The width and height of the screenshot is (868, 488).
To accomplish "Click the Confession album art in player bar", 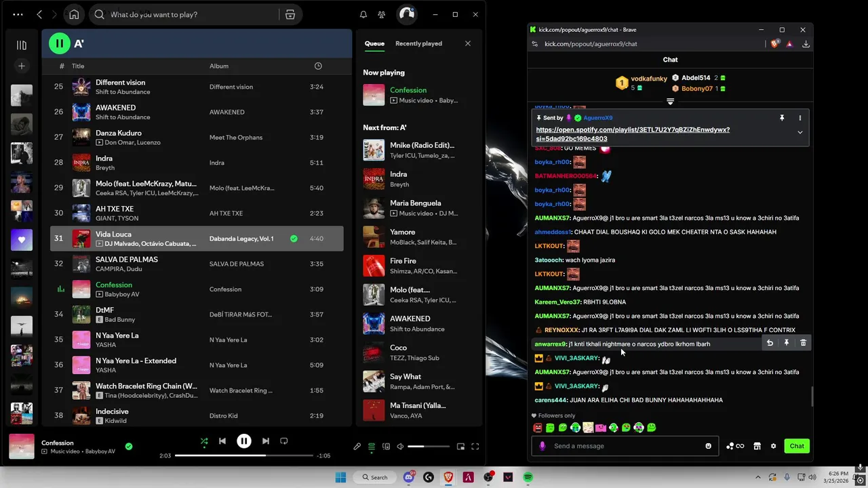I will click(22, 447).
